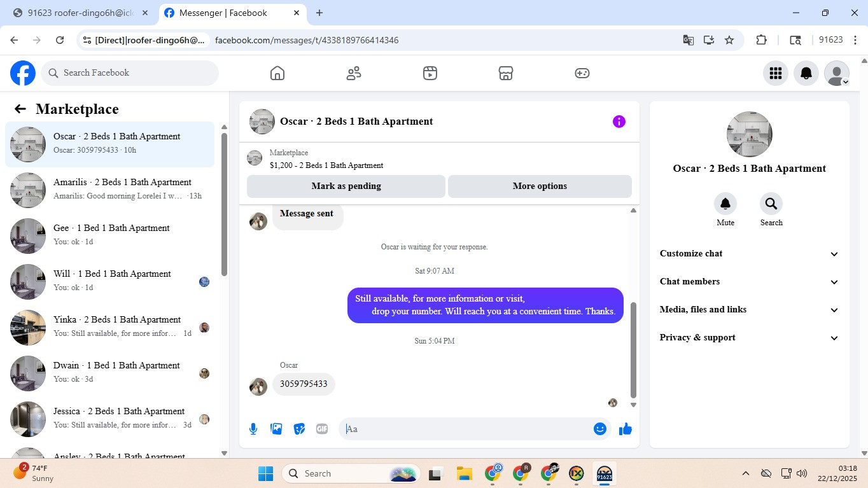This screenshot has width=868, height=488.
Task: Open the Marketplace storefront icon
Action: pos(506,73)
